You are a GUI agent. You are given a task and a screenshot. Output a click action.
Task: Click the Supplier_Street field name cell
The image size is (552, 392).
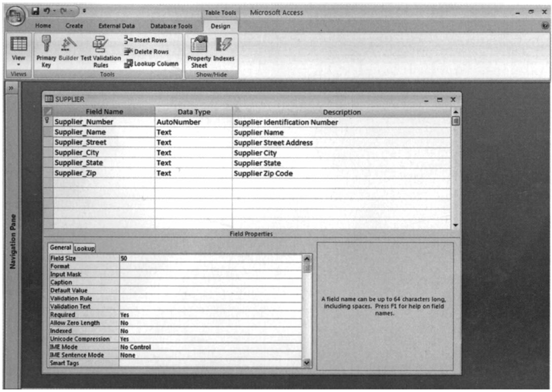pyautogui.click(x=104, y=142)
